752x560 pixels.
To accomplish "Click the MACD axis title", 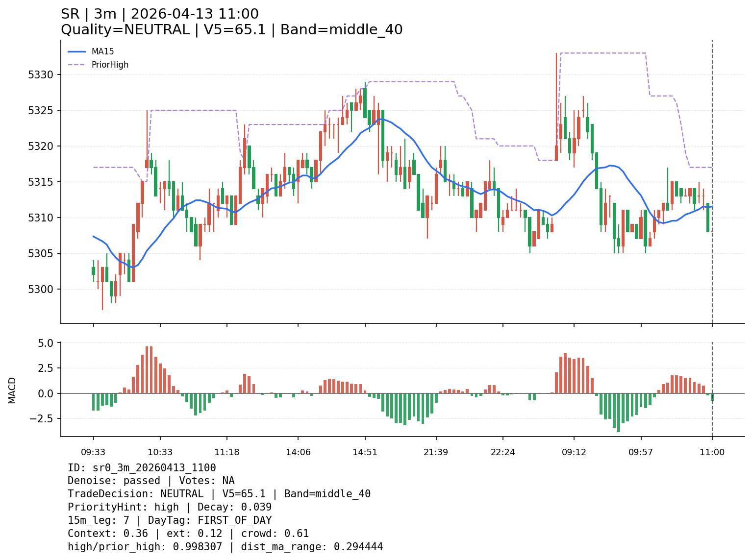I will (12, 390).
